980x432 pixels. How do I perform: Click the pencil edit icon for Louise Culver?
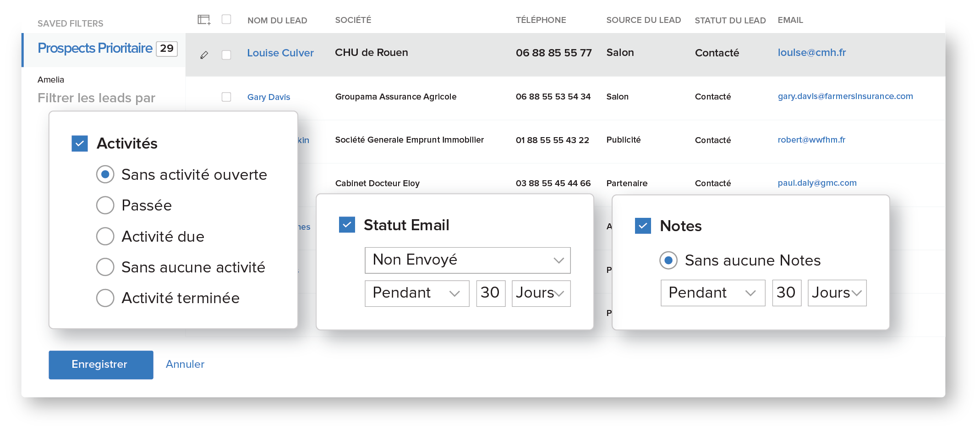tap(204, 55)
